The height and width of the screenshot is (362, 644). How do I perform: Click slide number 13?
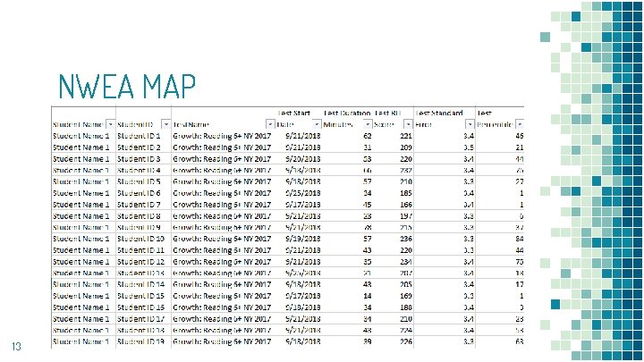[x=16, y=347]
